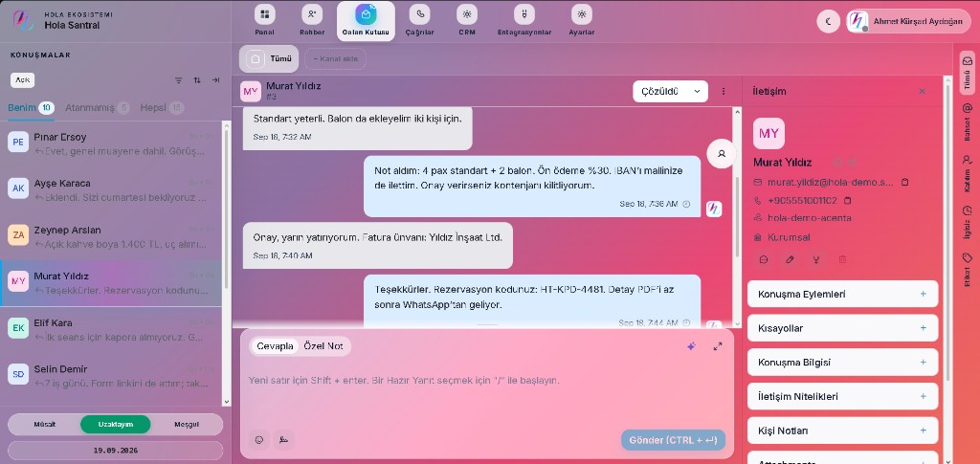Edit contact with the pencil icon
The image size is (980, 464).
point(790,260)
